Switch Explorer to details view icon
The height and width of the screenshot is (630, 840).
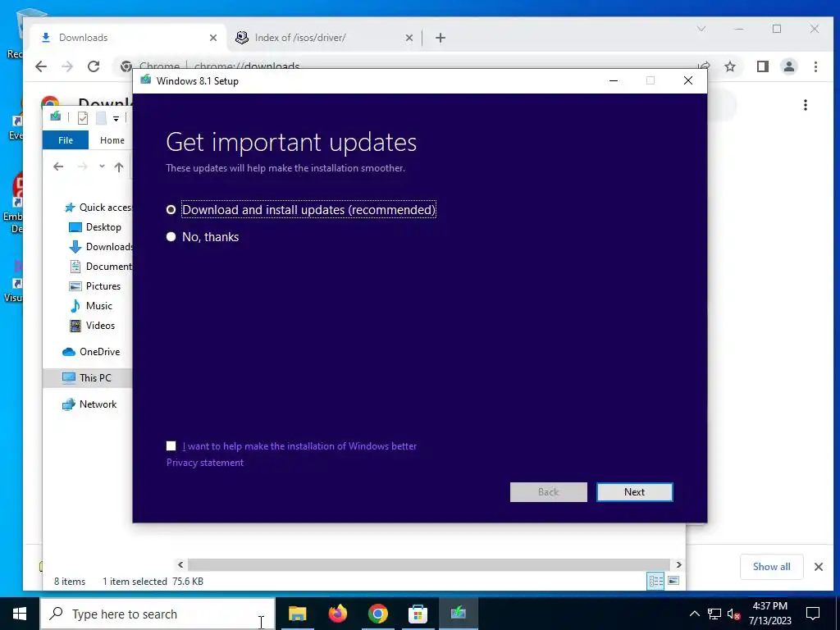655,581
